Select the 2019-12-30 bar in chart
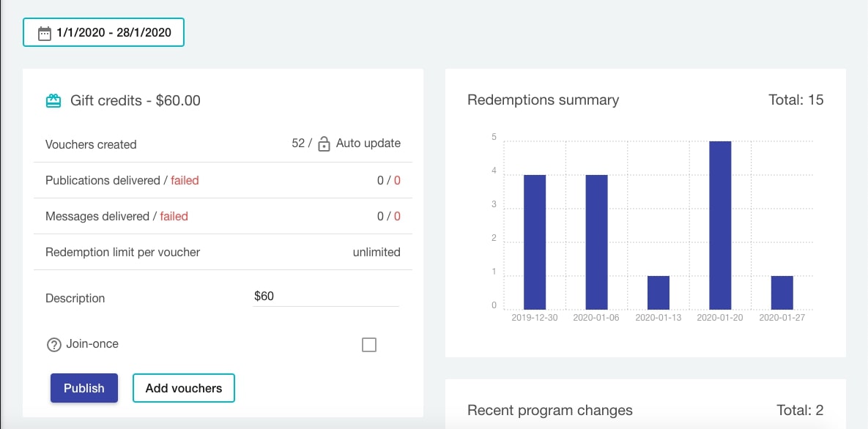This screenshot has height=429, width=868. (535, 242)
